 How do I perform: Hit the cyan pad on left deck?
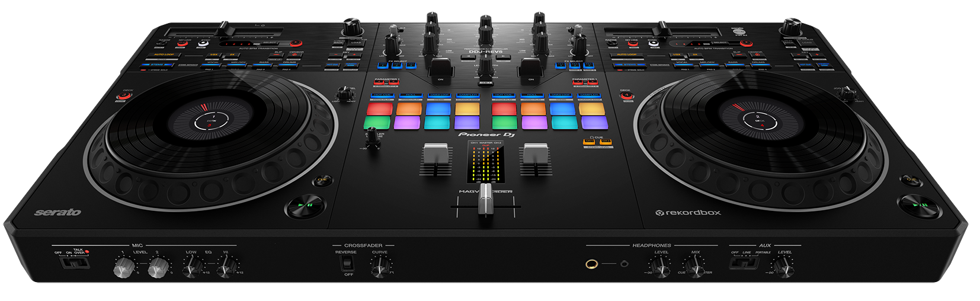[x=437, y=122]
